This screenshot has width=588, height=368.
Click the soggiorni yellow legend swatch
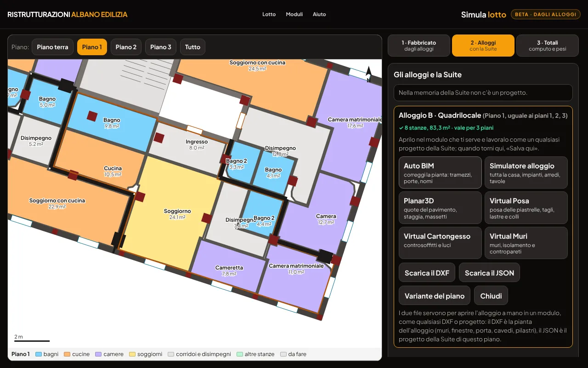tap(132, 354)
